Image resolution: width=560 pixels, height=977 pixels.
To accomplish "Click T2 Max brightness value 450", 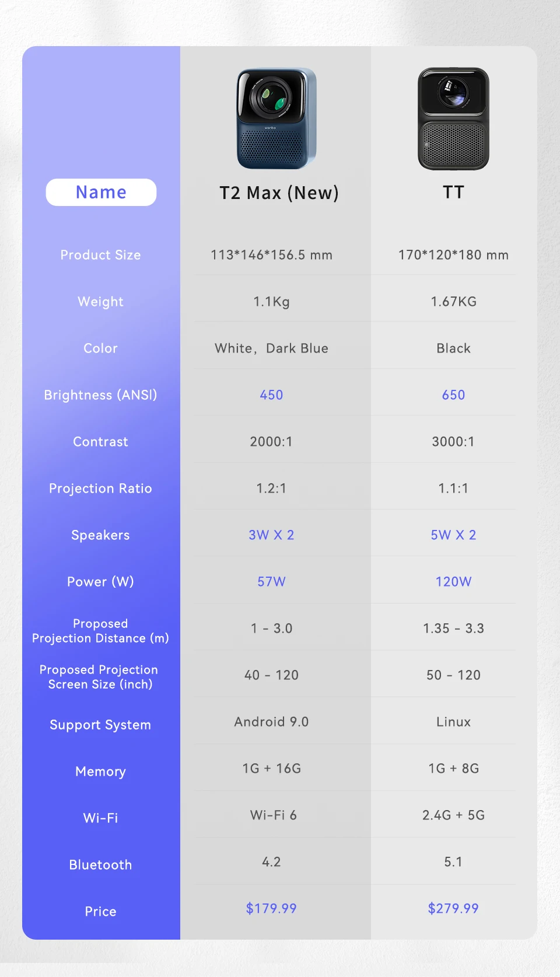I will tap(271, 395).
